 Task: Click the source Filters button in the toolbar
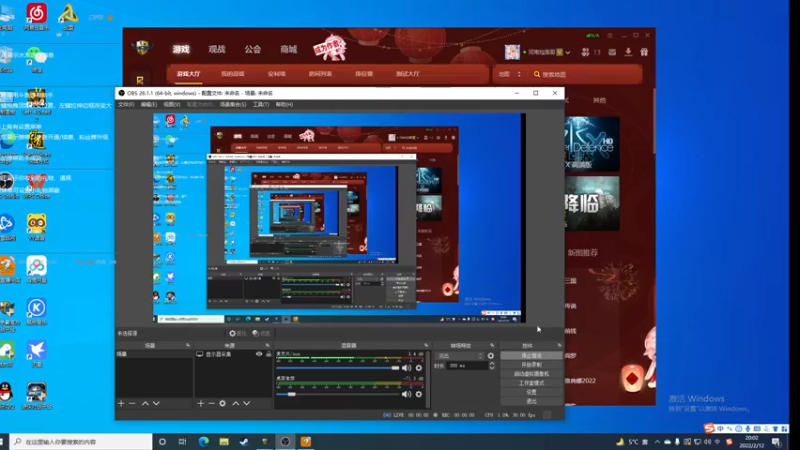[x=261, y=333]
